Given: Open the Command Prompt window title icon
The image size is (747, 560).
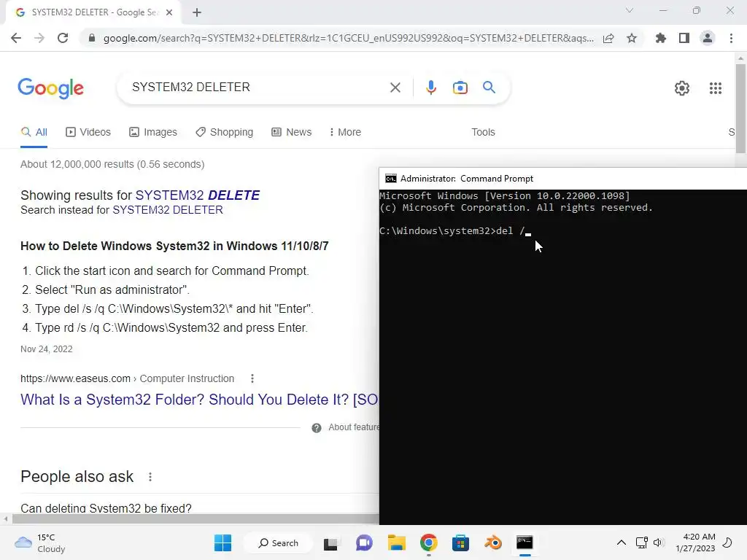Looking at the screenshot, I should 391,179.
